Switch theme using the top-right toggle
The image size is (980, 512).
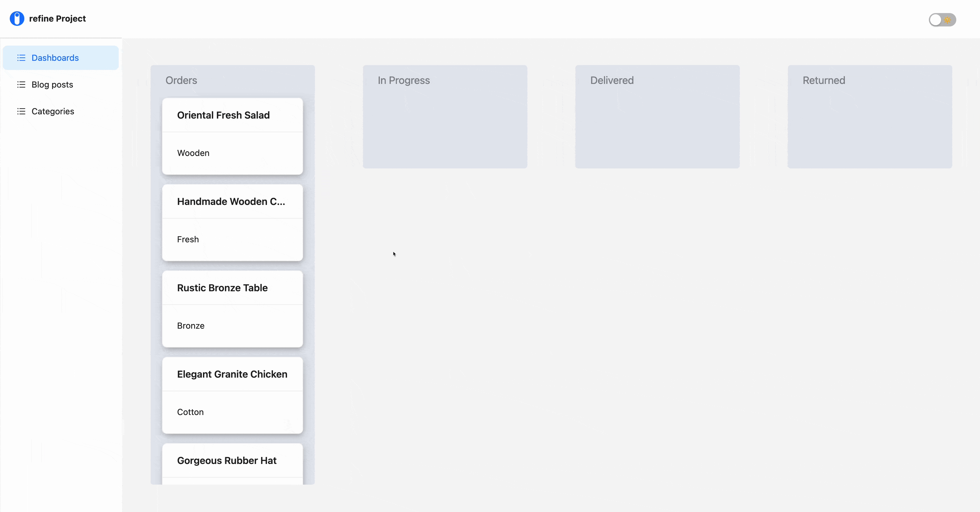tap(942, 20)
